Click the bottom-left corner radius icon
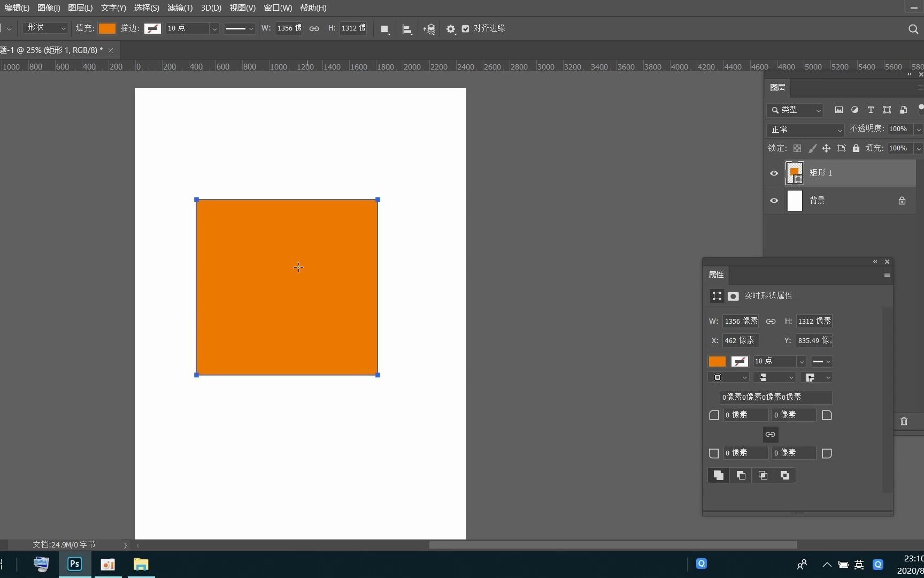 pos(714,454)
